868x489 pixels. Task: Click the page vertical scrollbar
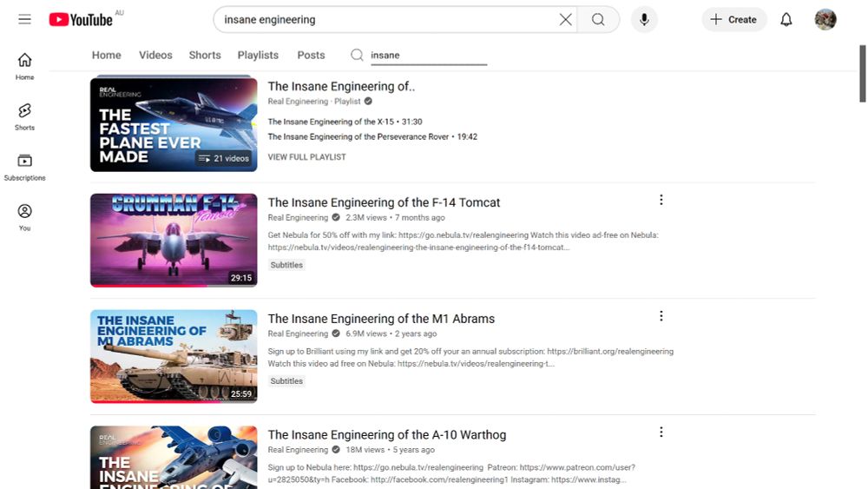coord(863,74)
